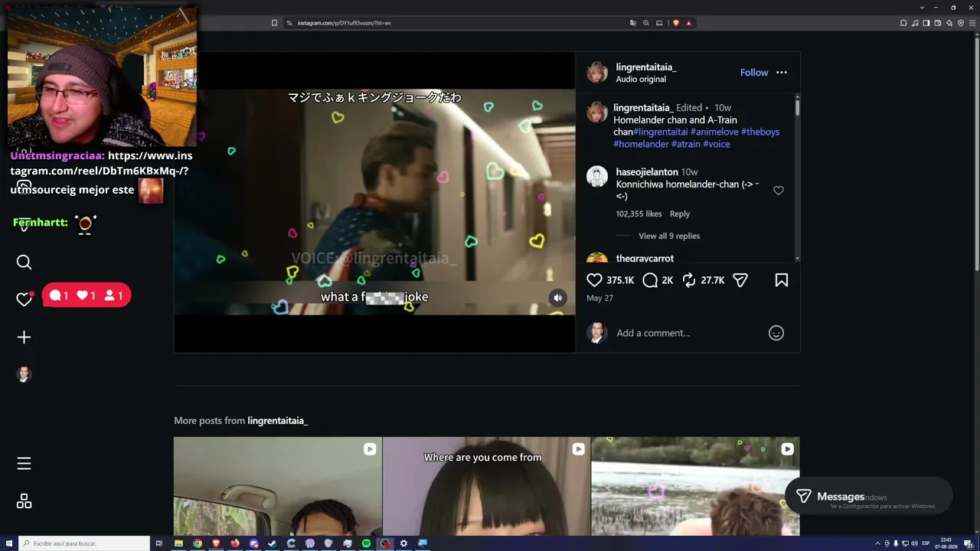Screen dimensions: 980x551
Task: Open the Brave VPN shield icon
Action: point(961,23)
